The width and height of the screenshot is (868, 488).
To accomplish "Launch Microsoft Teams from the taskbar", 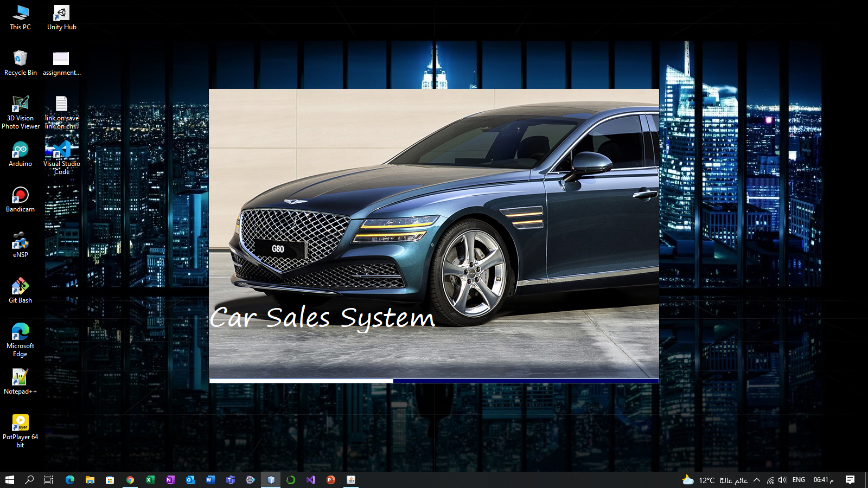I will click(230, 479).
